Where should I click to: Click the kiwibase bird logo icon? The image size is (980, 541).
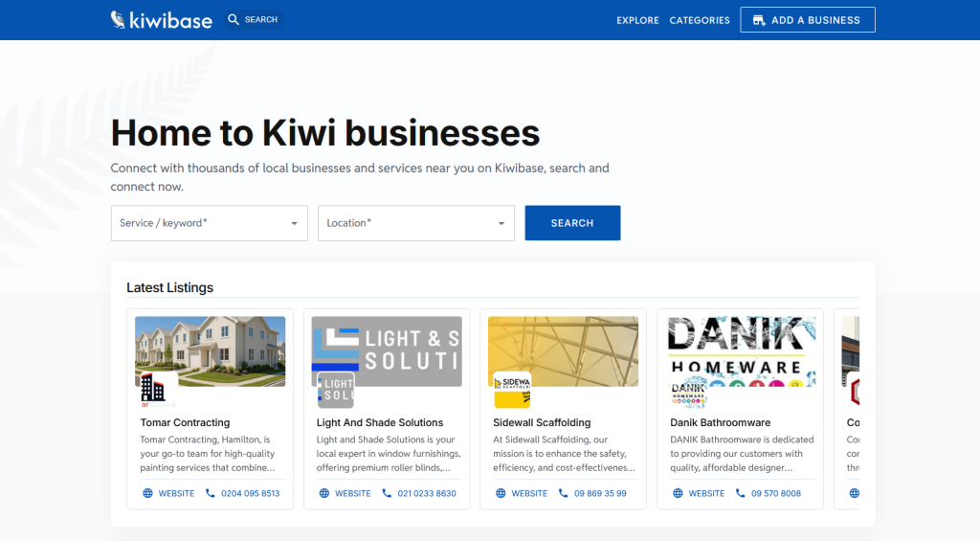[118, 20]
